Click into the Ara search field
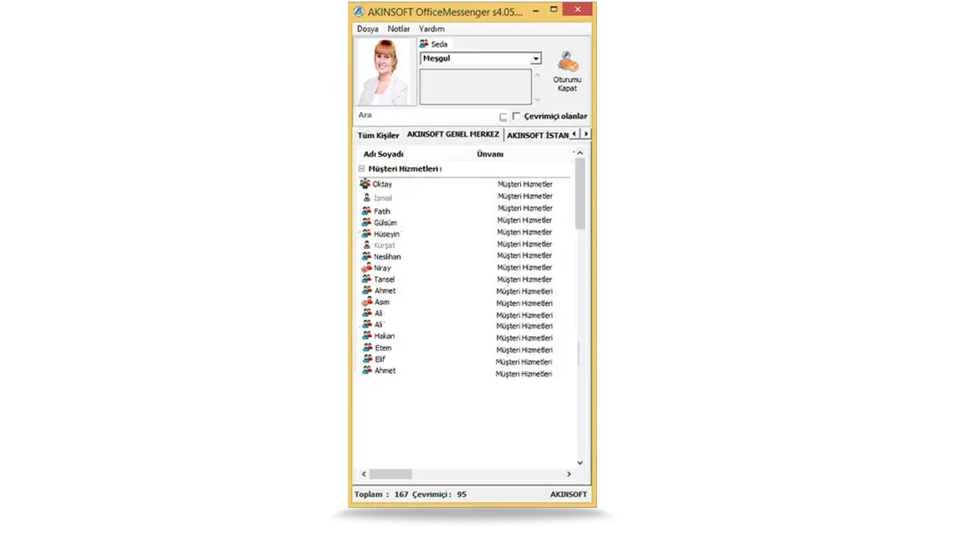Screen dimensions: 980x533 pos(425,116)
